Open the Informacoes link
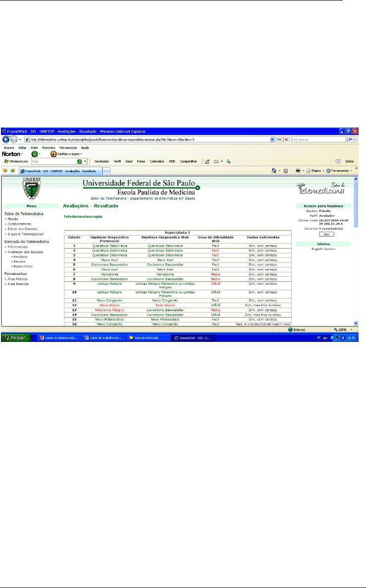Image resolution: width=366 pixels, height=588 pixels. [18, 247]
